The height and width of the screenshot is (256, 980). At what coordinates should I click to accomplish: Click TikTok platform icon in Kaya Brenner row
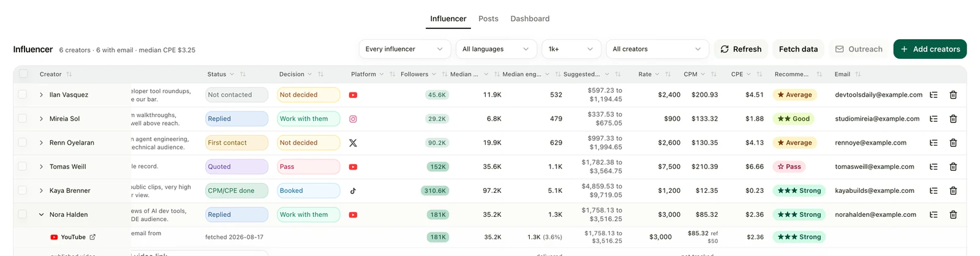[x=353, y=190]
